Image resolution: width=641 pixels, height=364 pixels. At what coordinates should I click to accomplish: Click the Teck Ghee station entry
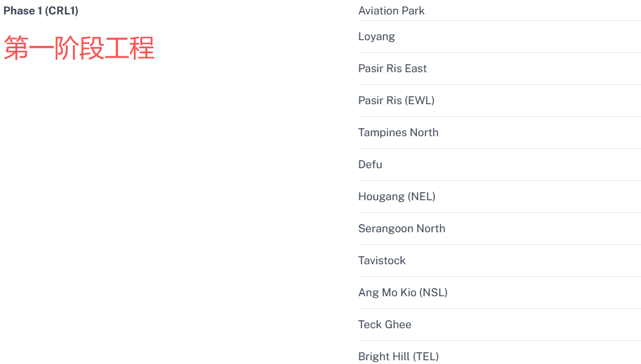coord(500,324)
